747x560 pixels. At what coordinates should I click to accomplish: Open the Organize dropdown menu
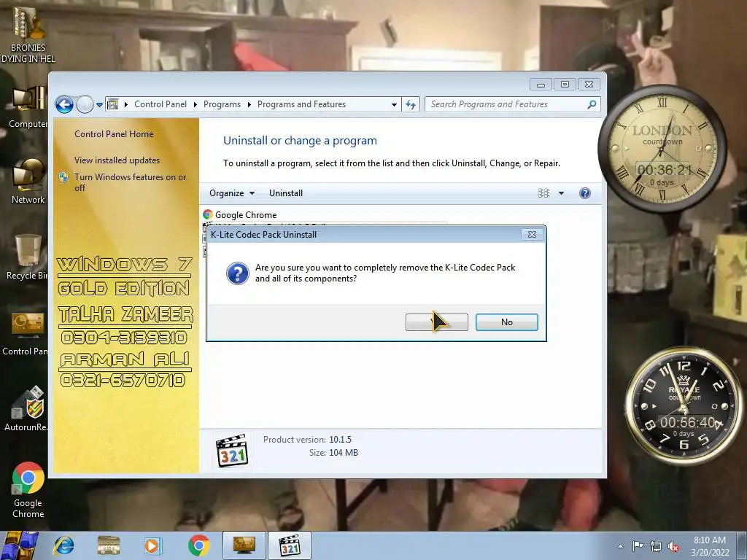click(x=232, y=192)
